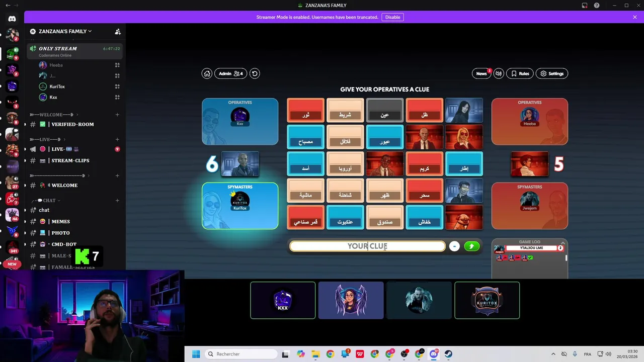Viewport: 644px width, 362px height.
Task: Show hidden system tray icons chevron
Action: pos(553,354)
